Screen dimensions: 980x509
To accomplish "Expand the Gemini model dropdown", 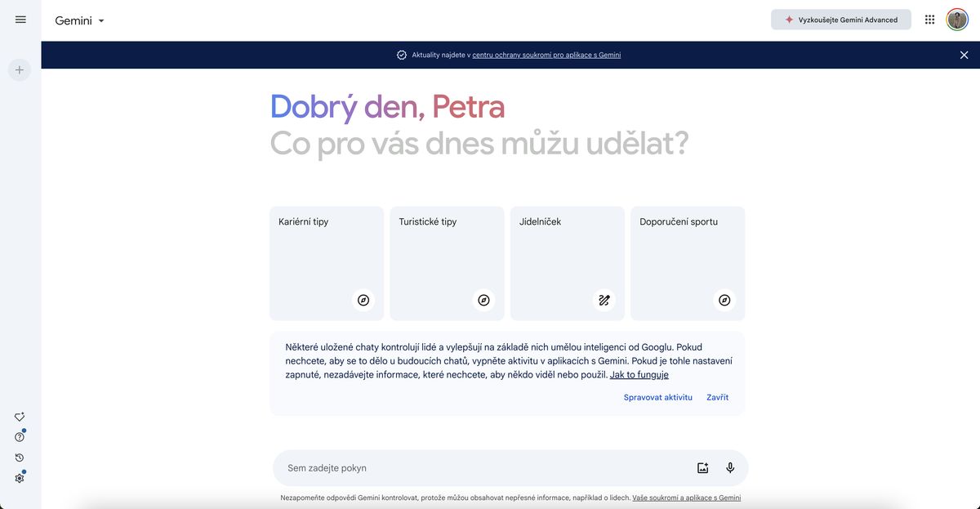I will tap(80, 20).
